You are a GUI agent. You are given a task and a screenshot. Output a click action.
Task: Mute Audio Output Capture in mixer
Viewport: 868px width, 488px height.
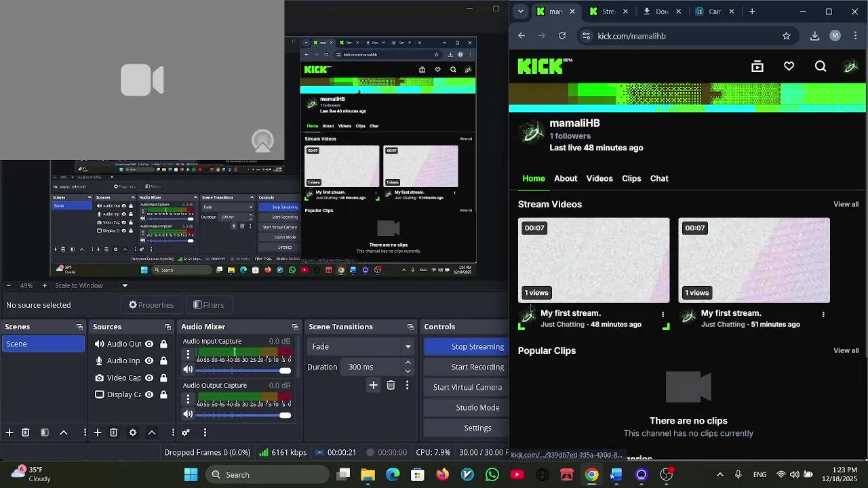click(188, 414)
